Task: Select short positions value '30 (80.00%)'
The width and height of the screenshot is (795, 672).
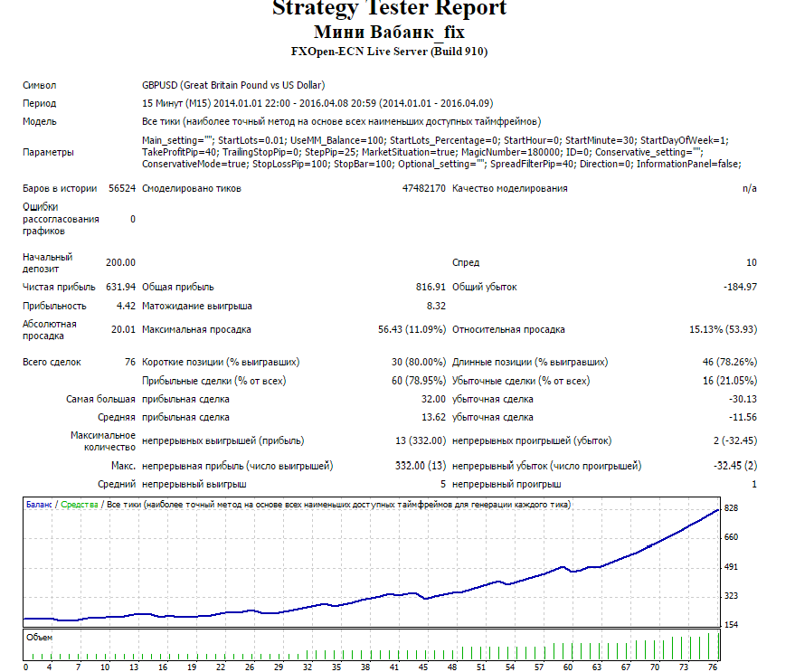Action: [418, 362]
